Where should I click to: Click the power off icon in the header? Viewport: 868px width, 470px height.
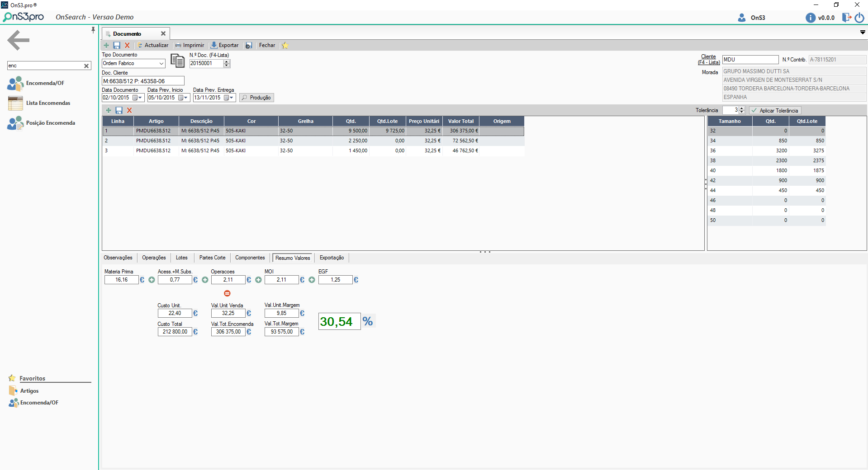859,18
